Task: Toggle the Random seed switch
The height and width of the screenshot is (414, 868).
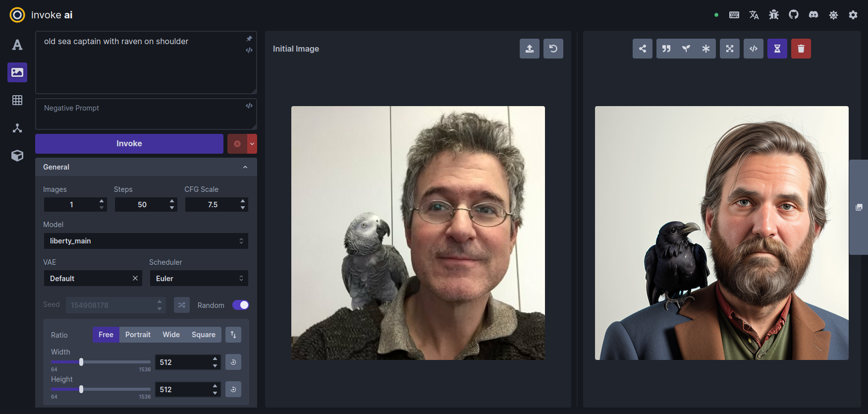Action: 241,305
